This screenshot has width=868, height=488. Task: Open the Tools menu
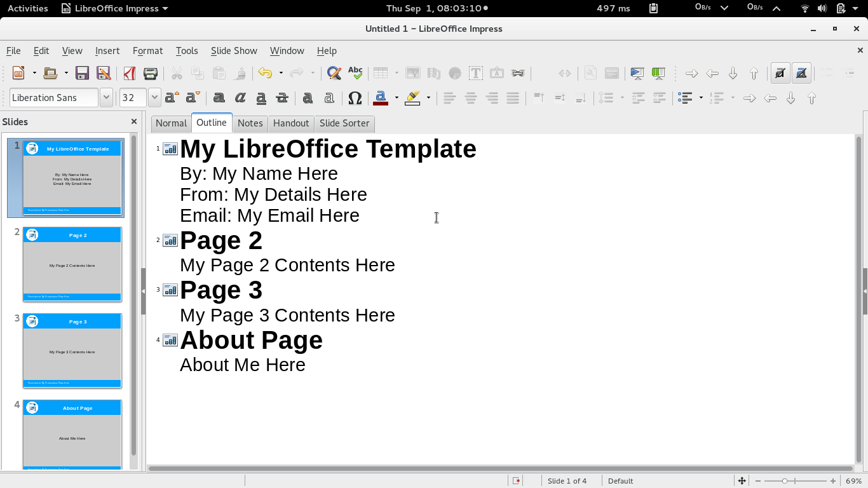coord(187,51)
